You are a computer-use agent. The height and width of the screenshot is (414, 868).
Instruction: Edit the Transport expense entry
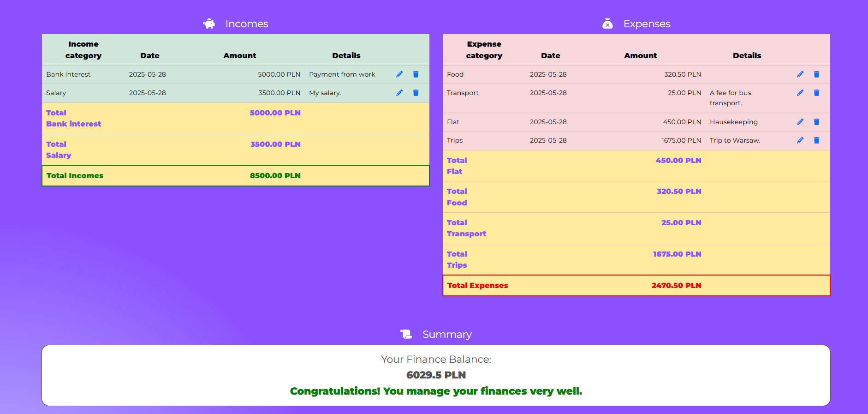[x=800, y=93]
